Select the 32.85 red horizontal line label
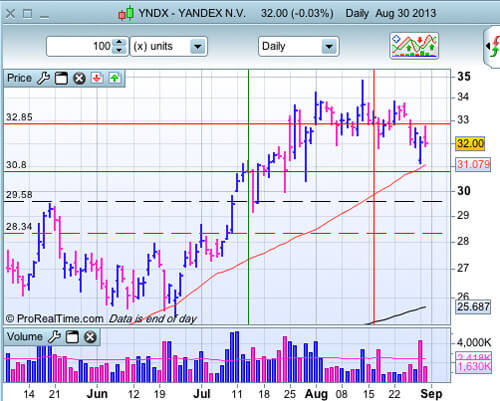 [x=19, y=117]
